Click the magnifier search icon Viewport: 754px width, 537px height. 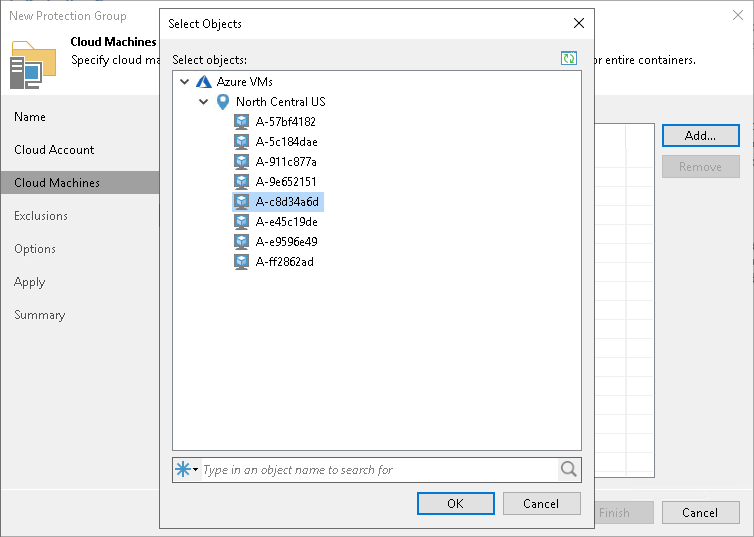coord(569,469)
